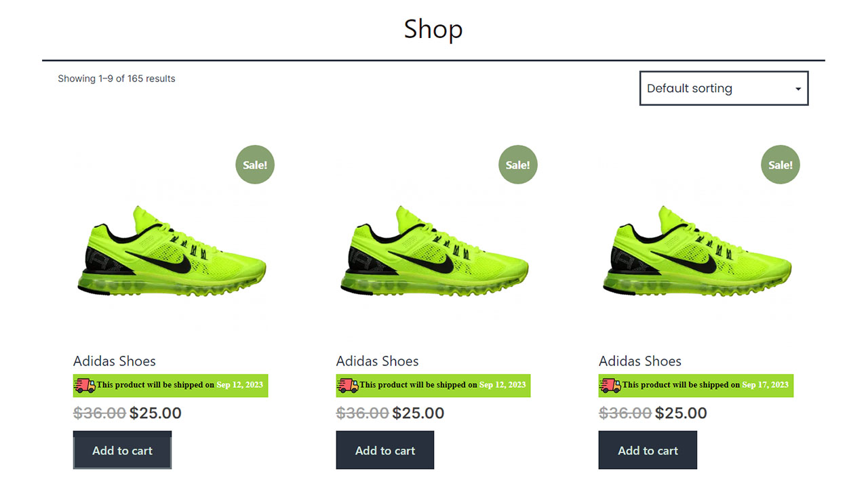868x488 pixels.
Task: Open first Adidas Shoes title link
Action: tap(115, 361)
